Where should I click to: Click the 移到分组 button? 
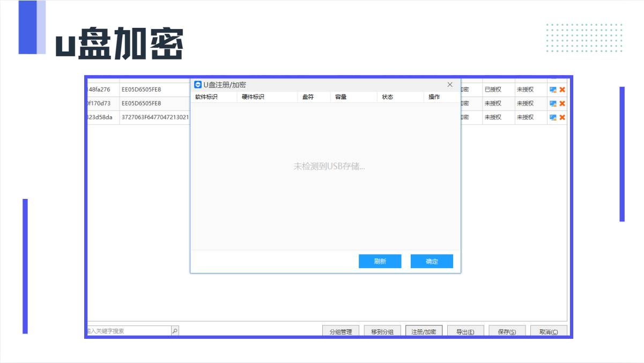pyautogui.click(x=382, y=331)
